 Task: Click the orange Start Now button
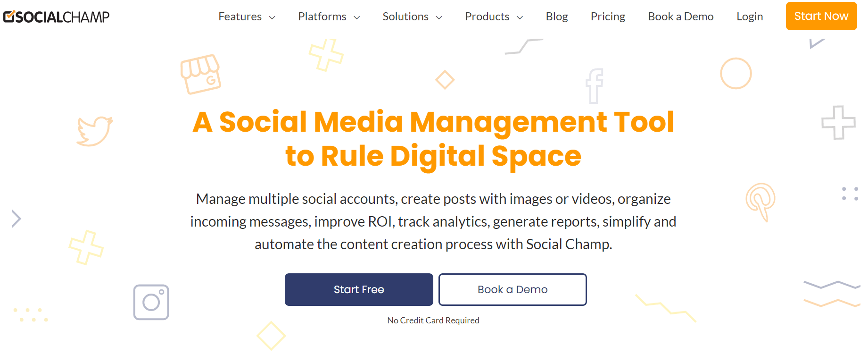tap(821, 16)
